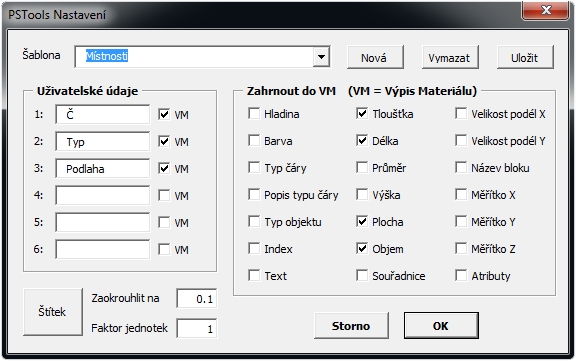Check the Měřítko Y checkbox

[461, 221]
